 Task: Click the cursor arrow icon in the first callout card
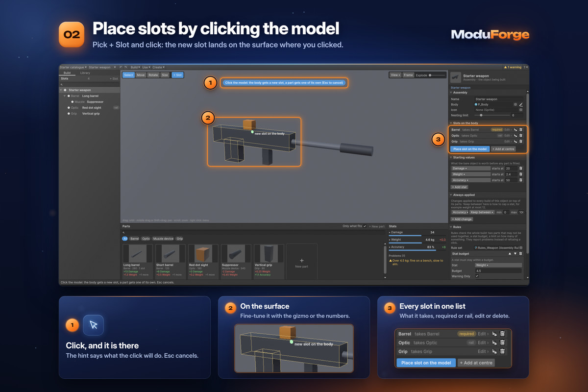(94, 324)
